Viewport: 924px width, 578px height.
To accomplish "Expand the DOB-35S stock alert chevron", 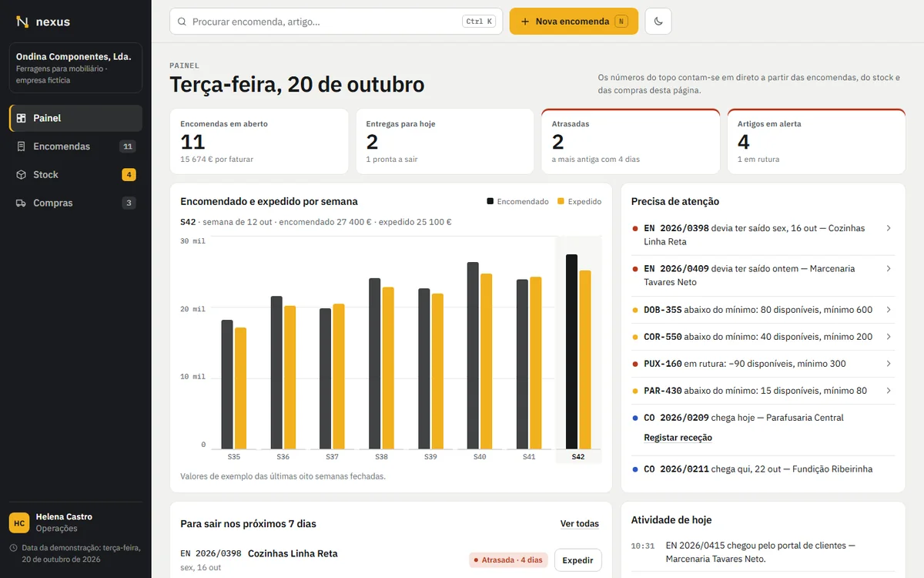I will click(x=889, y=310).
